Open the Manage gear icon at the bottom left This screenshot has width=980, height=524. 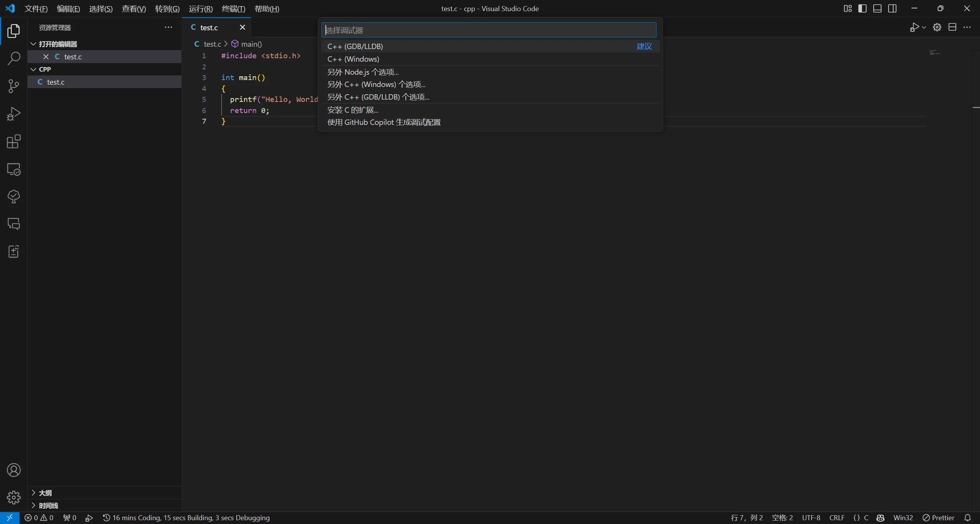pos(14,497)
